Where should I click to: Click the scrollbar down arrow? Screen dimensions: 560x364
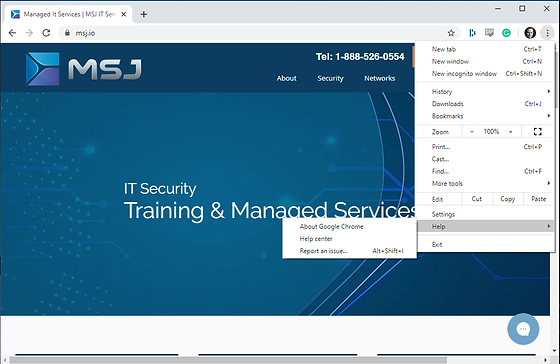tap(554, 351)
